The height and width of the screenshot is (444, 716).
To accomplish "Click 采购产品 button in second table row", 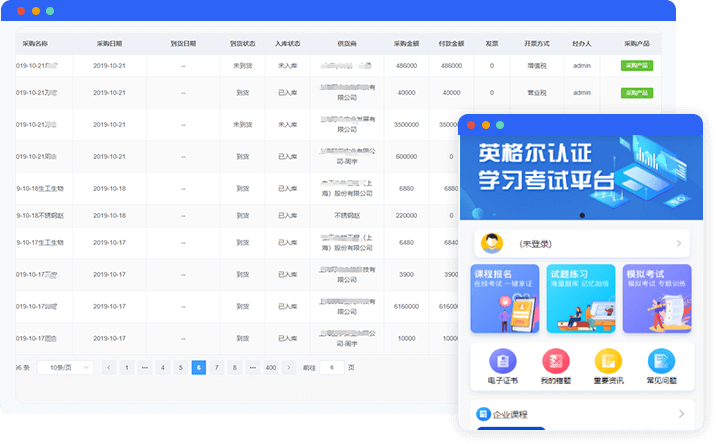I will [x=637, y=92].
